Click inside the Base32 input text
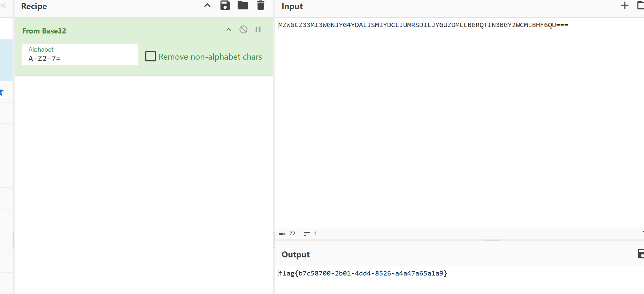 pyautogui.click(x=423, y=25)
